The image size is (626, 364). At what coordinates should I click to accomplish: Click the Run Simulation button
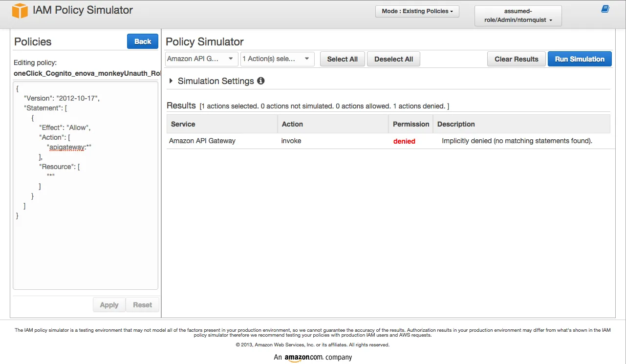[580, 59]
